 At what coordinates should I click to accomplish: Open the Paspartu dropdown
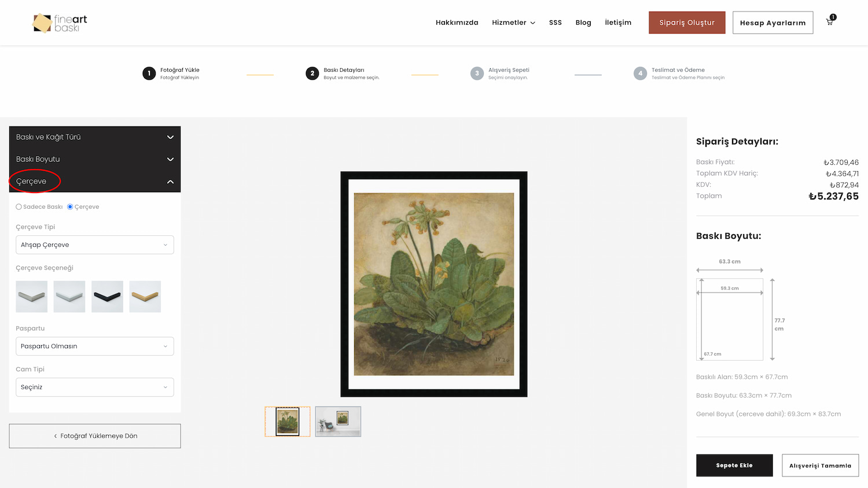[95, 346]
